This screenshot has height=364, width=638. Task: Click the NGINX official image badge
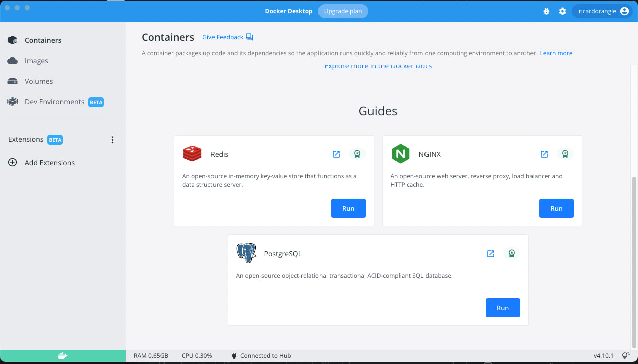pos(565,154)
